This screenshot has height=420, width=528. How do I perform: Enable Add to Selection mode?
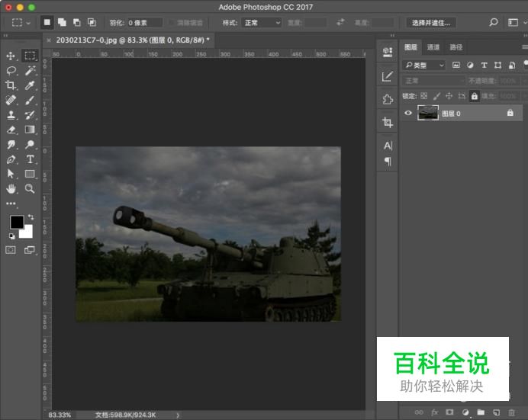[62, 22]
